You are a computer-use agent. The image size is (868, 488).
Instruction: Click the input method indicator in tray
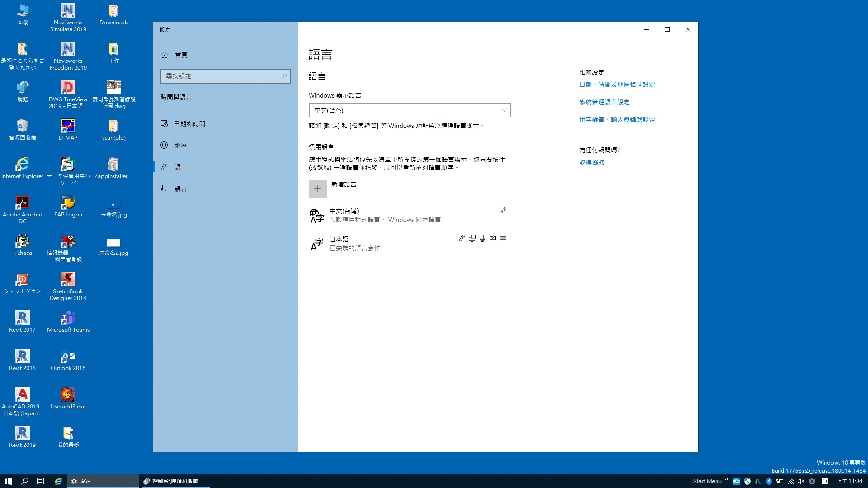click(825, 481)
